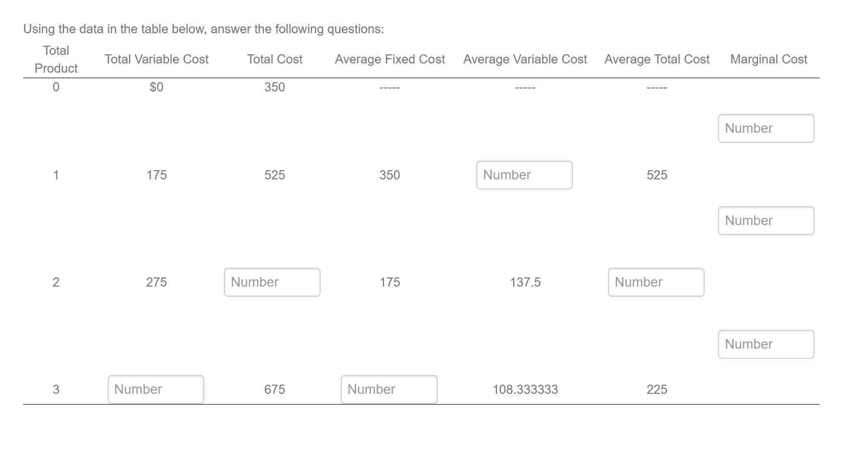Click the Total Variable Cost input for product 3
868x452 pixels.
(155, 389)
